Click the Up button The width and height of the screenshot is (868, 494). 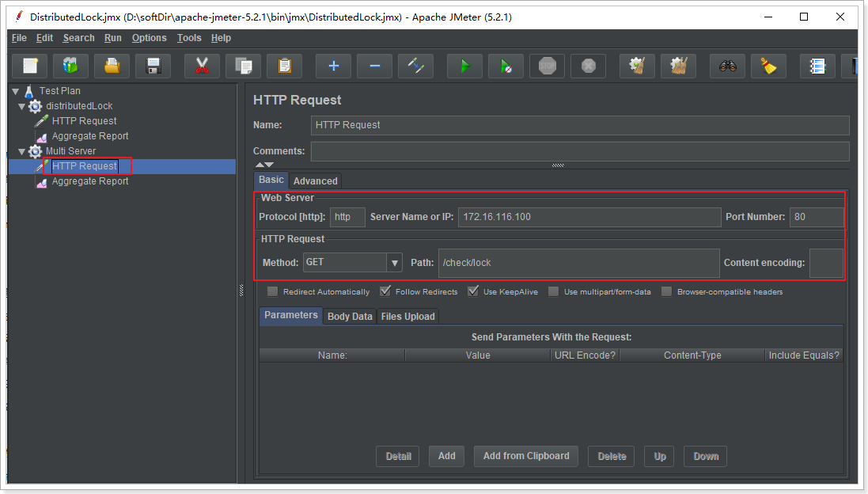(x=660, y=456)
